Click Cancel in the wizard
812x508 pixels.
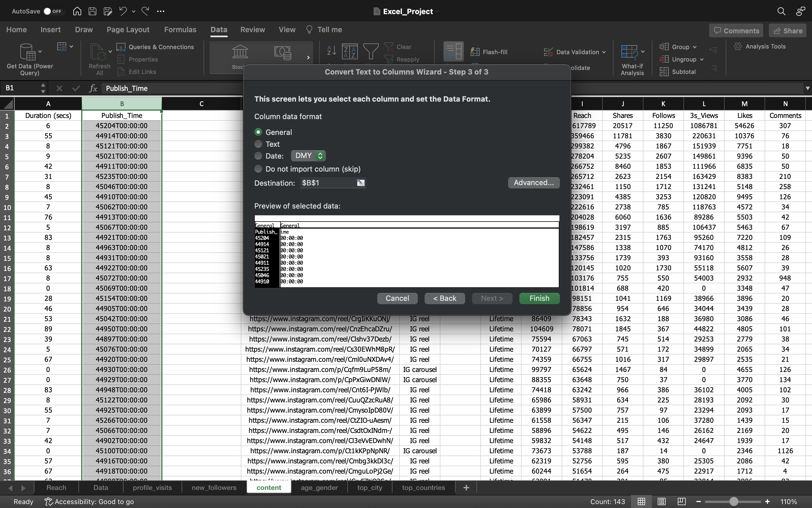397,298
